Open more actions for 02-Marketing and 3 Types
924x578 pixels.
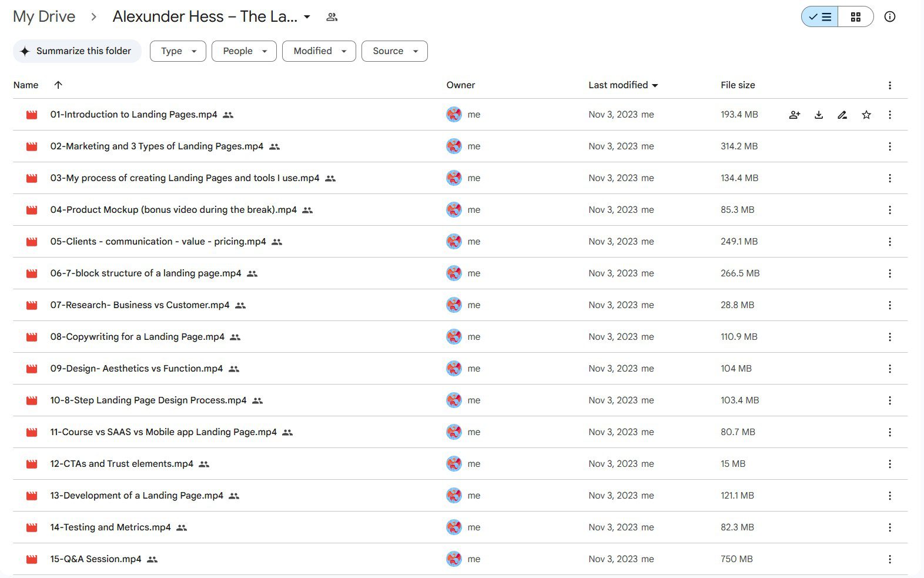coord(890,146)
